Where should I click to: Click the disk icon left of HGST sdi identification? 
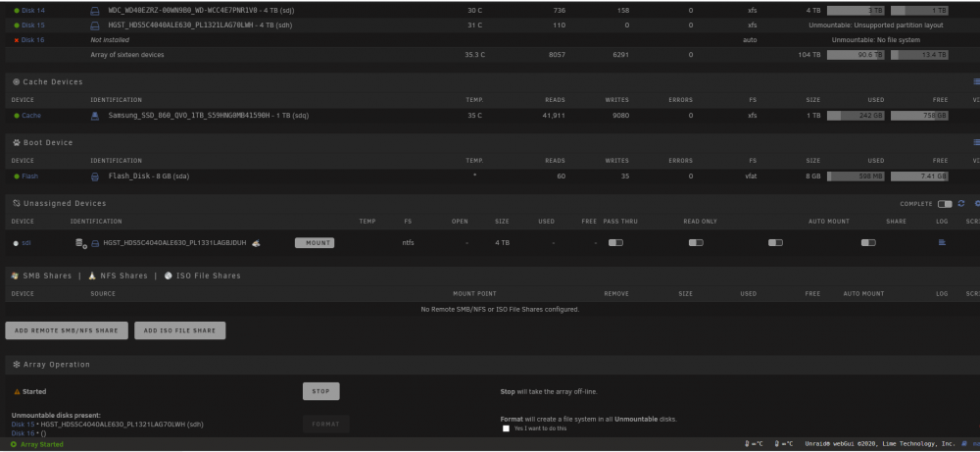(x=95, y=242)
